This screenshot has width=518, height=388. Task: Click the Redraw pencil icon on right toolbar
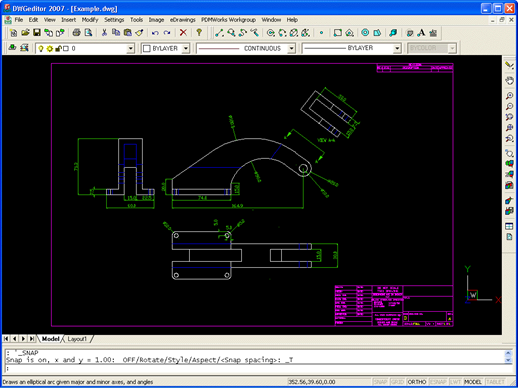(x=509, y=65)
